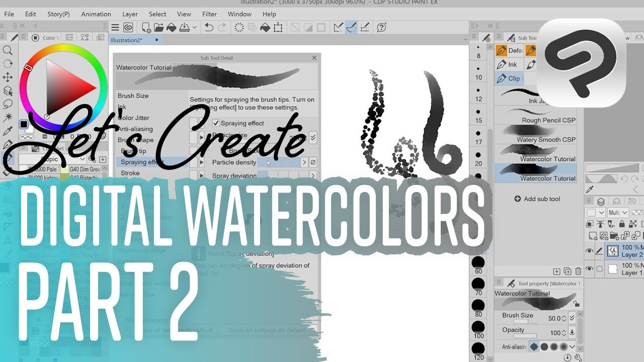Choose the 100 brush size preset

(x=478, y=329)
